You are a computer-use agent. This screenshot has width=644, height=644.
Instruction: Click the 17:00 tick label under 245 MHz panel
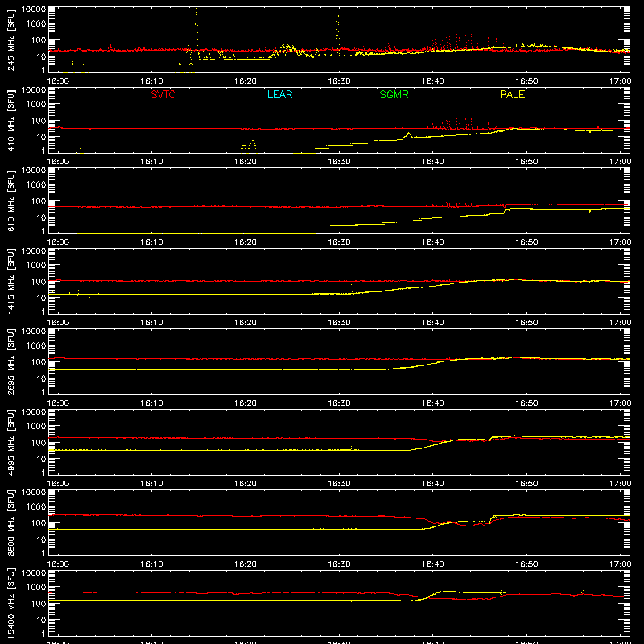point(620,81)
